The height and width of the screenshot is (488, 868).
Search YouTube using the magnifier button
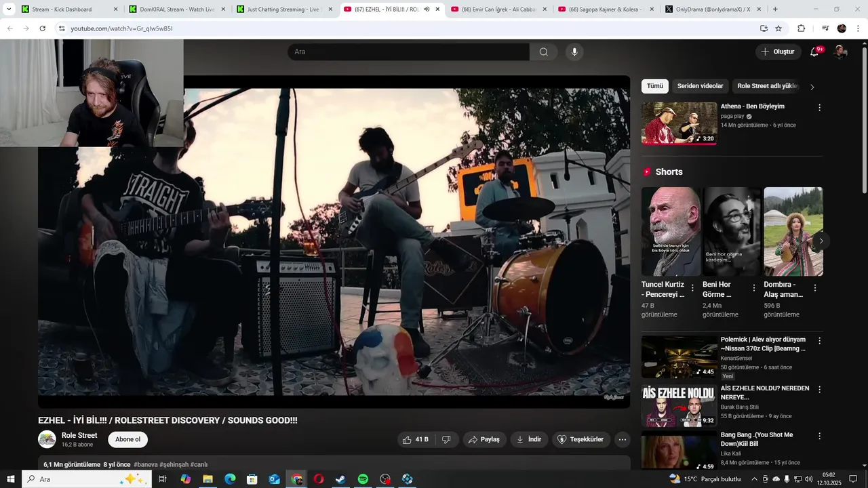pos(544,52)
